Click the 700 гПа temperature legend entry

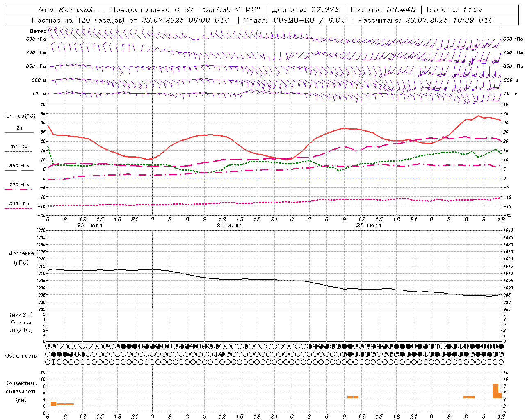click(19, 185)
